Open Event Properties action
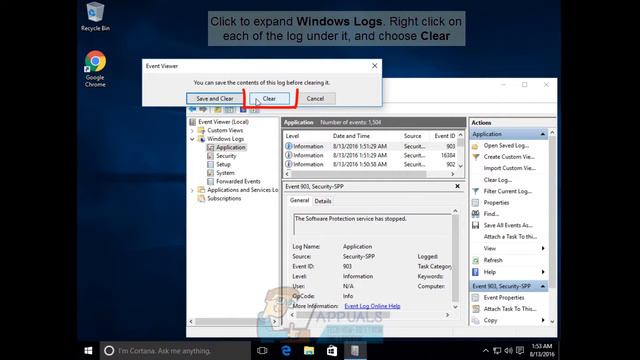The image size is (640, 360). pos(504,298)
